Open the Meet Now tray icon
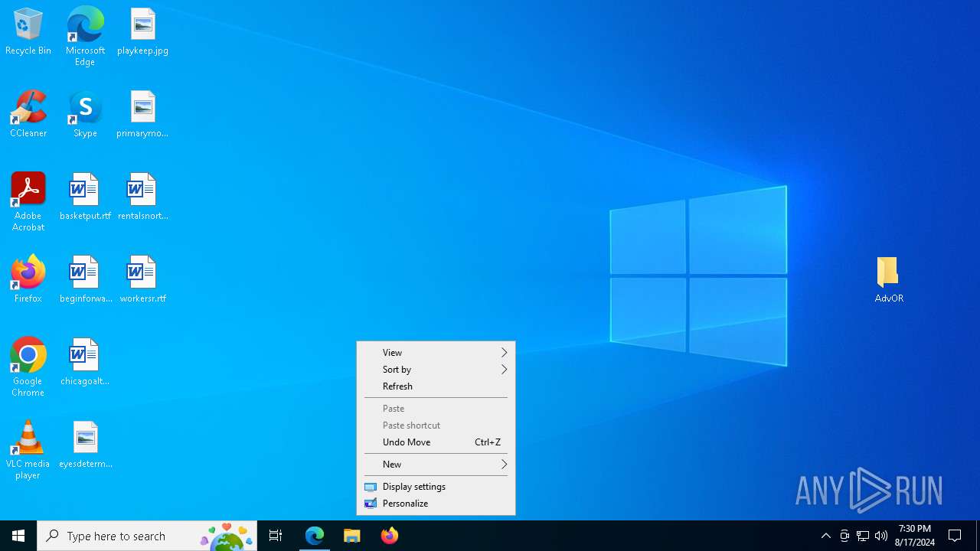 (x=844, y=536)
